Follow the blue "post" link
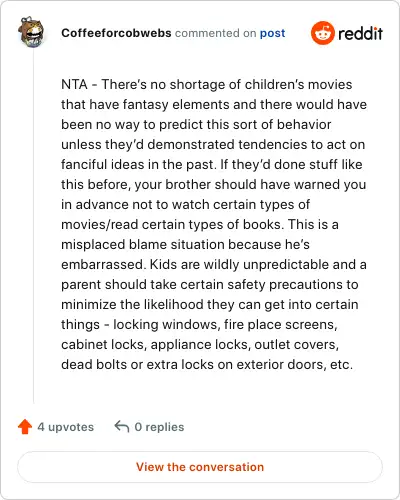Screen dimensions: 400x500 [272, 33]
